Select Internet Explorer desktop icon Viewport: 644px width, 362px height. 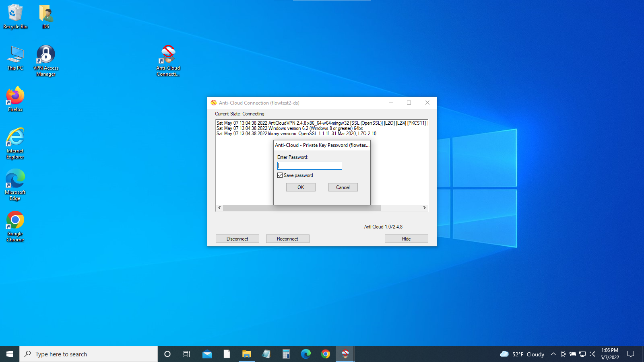coord(15,144)
